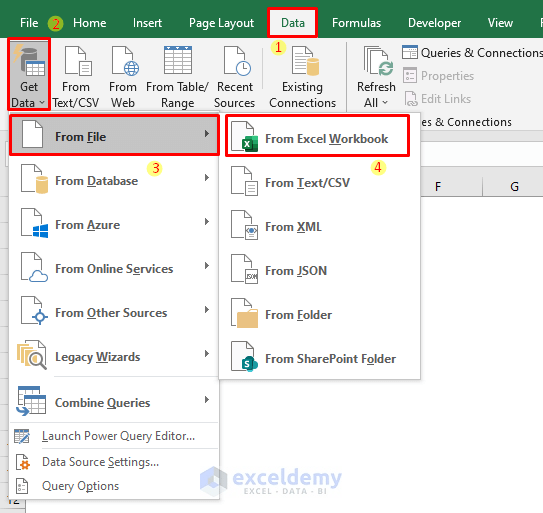Click the Query Options icon
This screenshot has height=513, width=543.
(x=22, y=486)
